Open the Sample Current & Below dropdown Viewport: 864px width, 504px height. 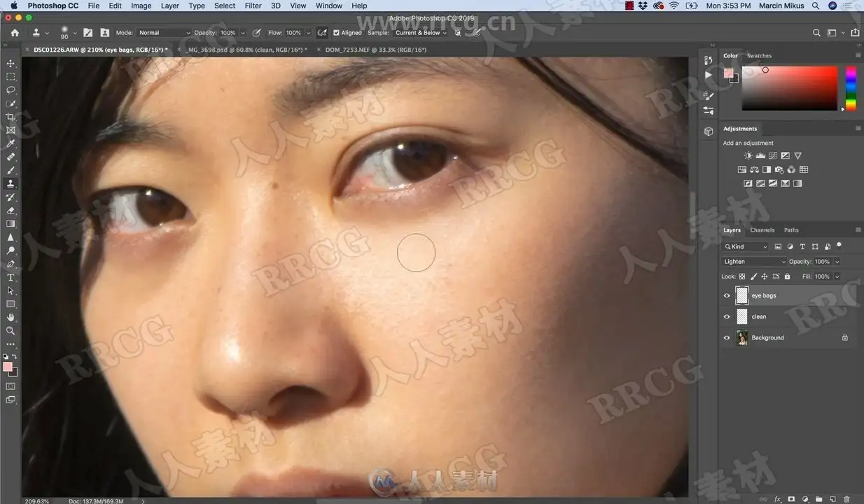click(420, 33)
